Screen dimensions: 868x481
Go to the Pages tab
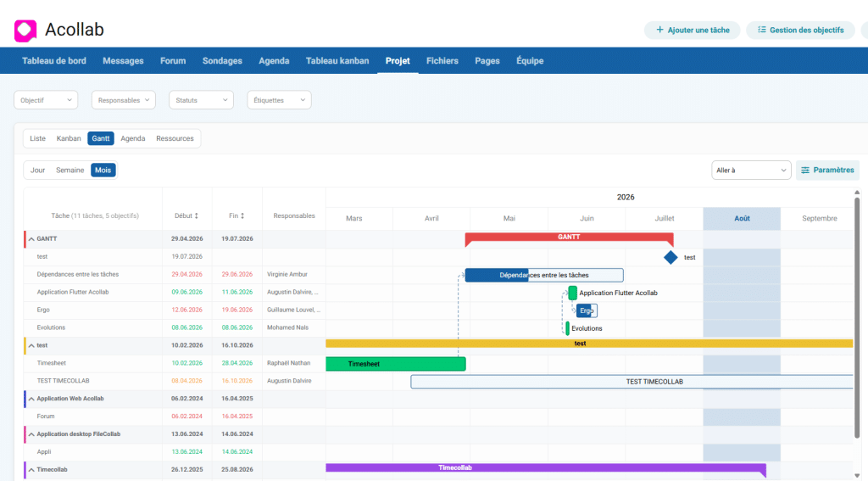click(x=487, y=61)
